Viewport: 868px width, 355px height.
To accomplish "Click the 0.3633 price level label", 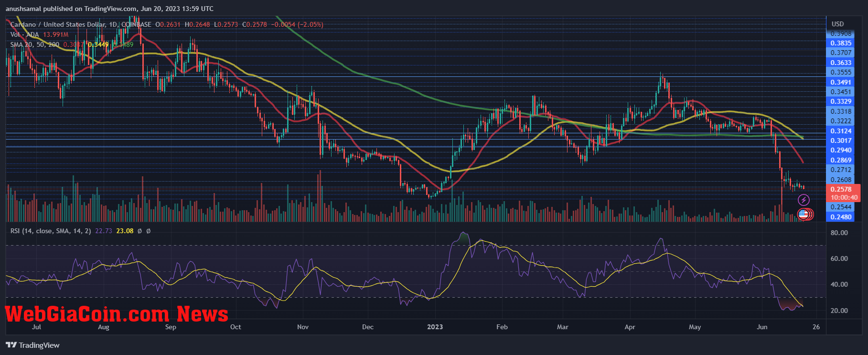I will pos(841,63).
